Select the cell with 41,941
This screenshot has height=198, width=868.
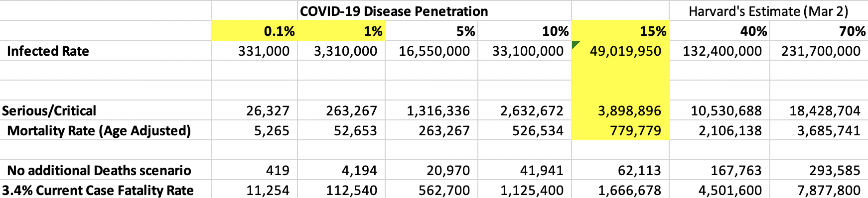coord(525,170)
